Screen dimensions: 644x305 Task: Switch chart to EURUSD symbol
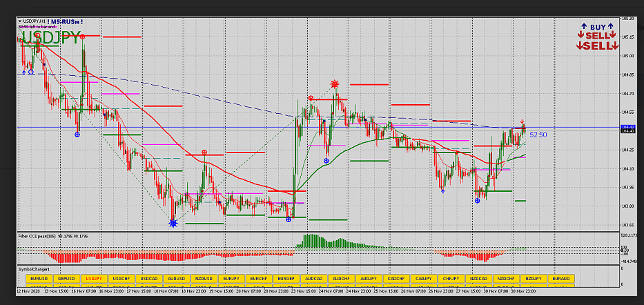[x=39, y=278]
